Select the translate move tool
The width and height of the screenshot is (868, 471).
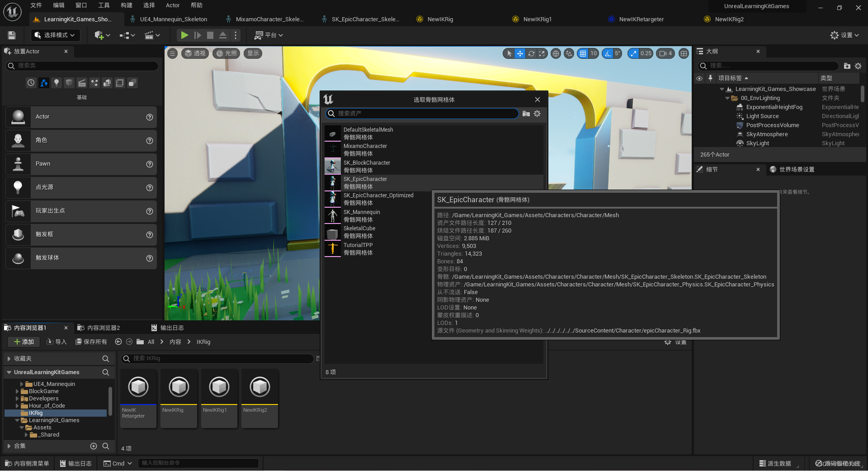520,53
